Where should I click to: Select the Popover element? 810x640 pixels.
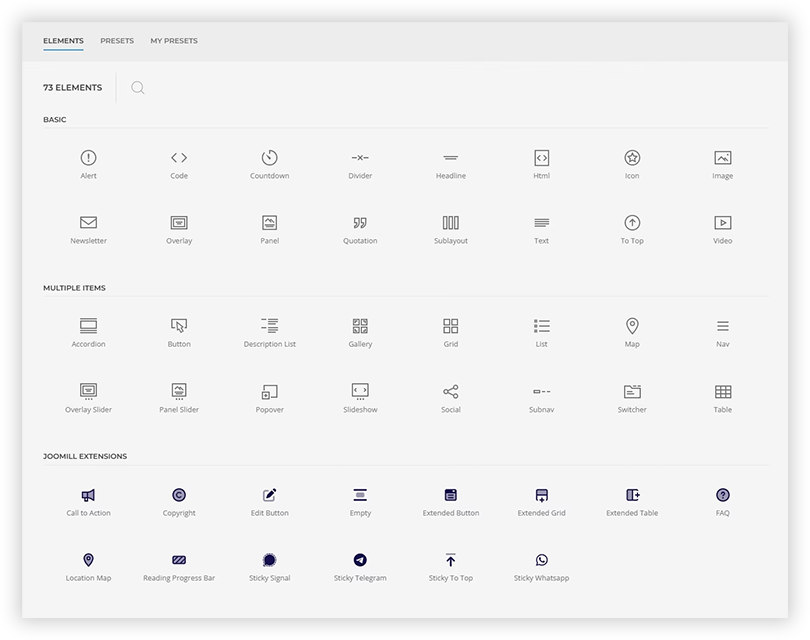click(x=270, y=399)
